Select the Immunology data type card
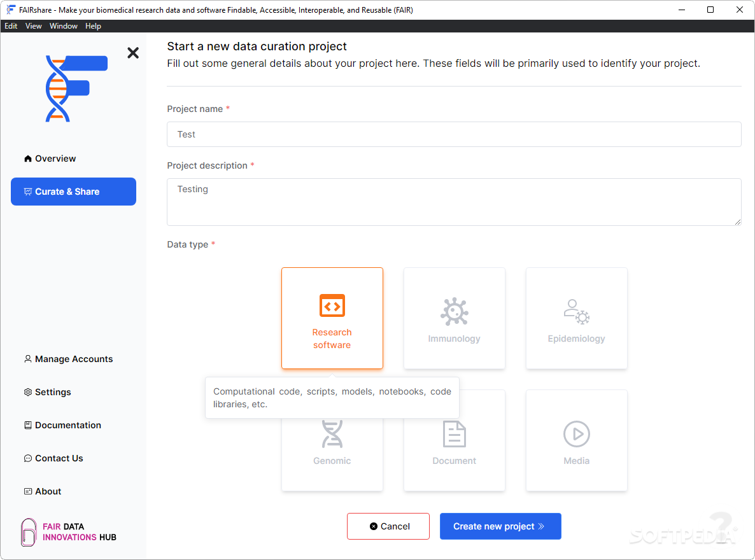 (x=455, y=318)
